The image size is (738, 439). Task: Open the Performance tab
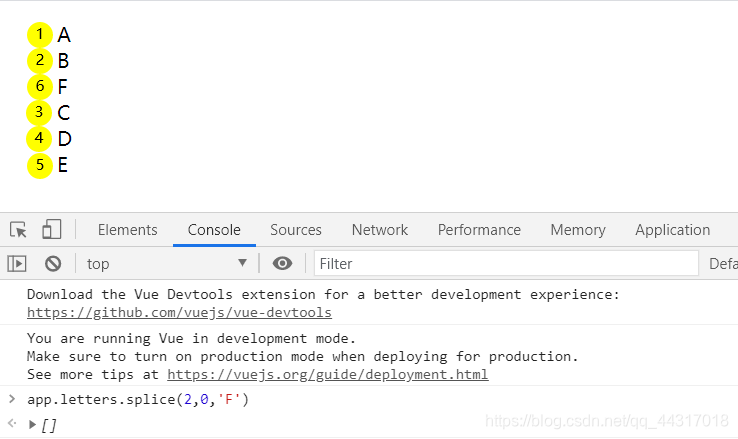pos(479,230)
